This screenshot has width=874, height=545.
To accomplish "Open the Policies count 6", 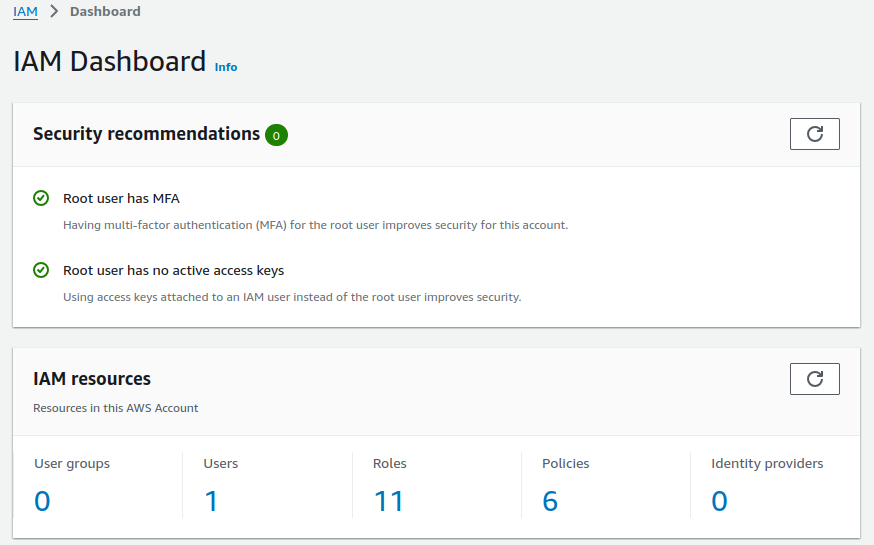I will click(550, 501).
